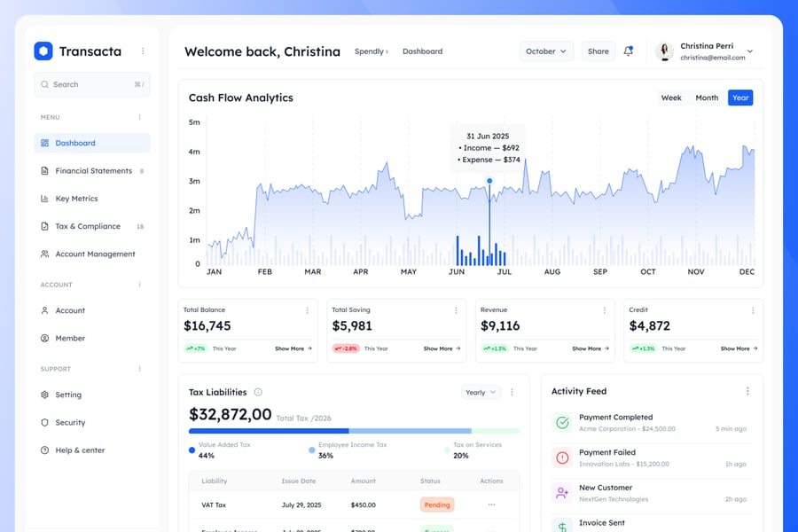Click the Payment Failed alert icon
The image size is (798, 532).
coord(562,458)
